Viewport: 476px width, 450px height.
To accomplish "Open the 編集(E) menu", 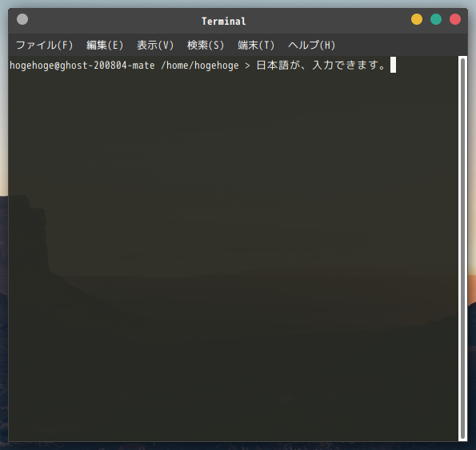I will (x=105, y=46).
